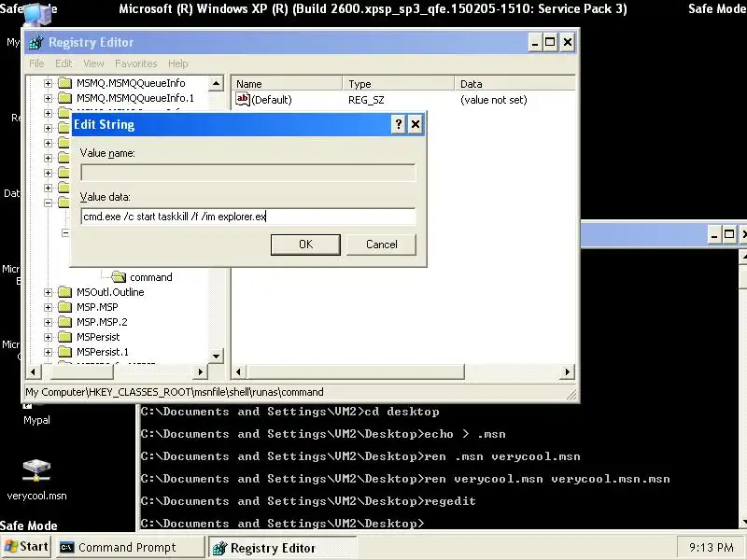Expand the MSP.MSP.2 key
The image size is (747, 560).
pos(48,322)
